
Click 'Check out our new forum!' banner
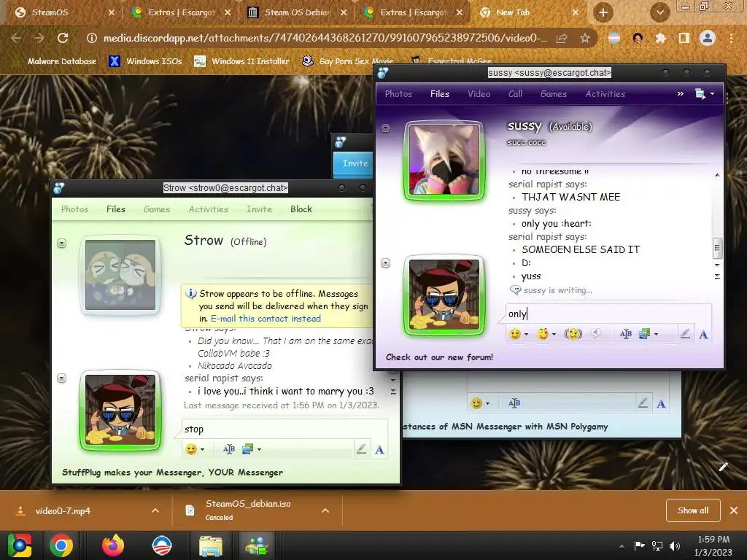pos(439,357)
